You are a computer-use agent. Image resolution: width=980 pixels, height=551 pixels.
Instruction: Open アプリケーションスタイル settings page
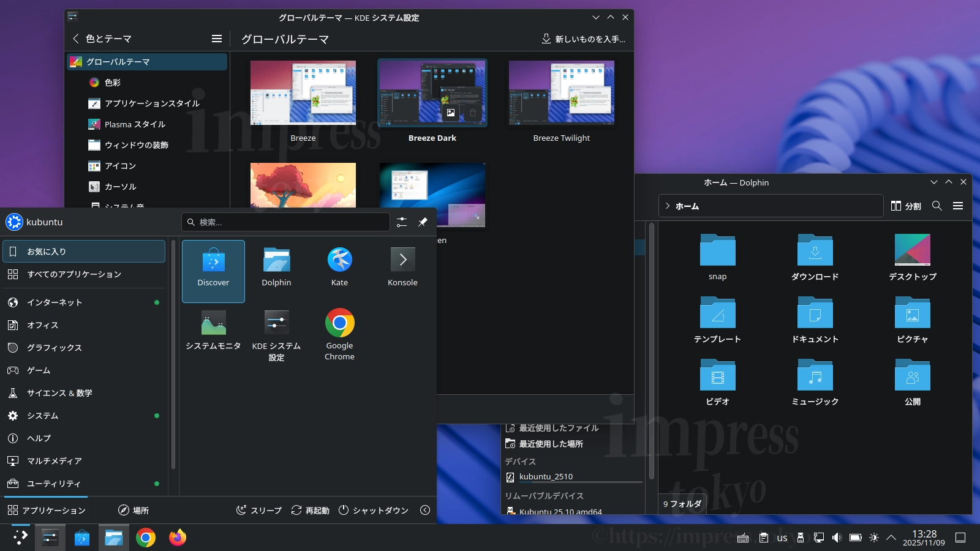click(x=147, y=103)
